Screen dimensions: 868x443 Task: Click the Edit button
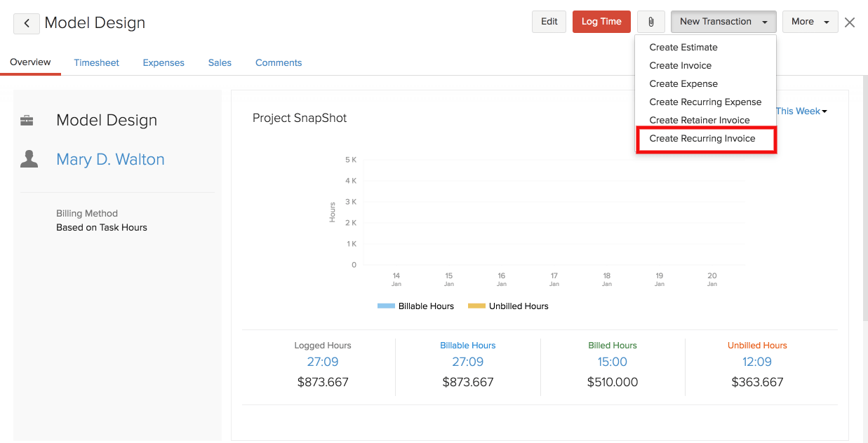549,22
